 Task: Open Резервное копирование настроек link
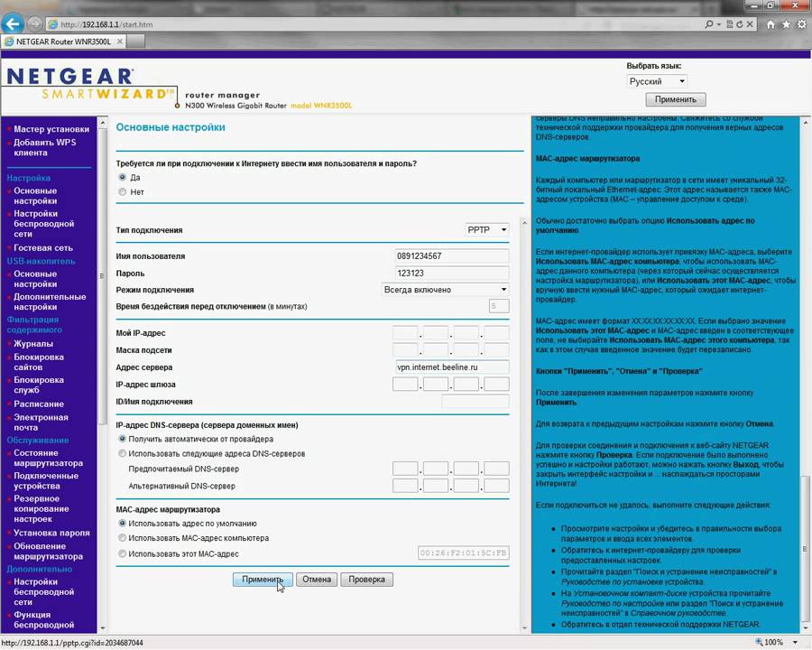(x=41, y=508)
